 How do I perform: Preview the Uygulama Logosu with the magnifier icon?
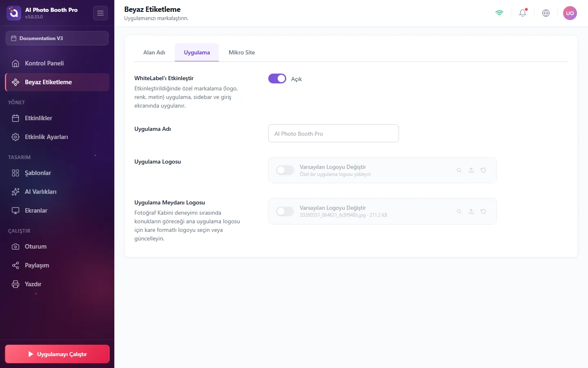point(459,170)
